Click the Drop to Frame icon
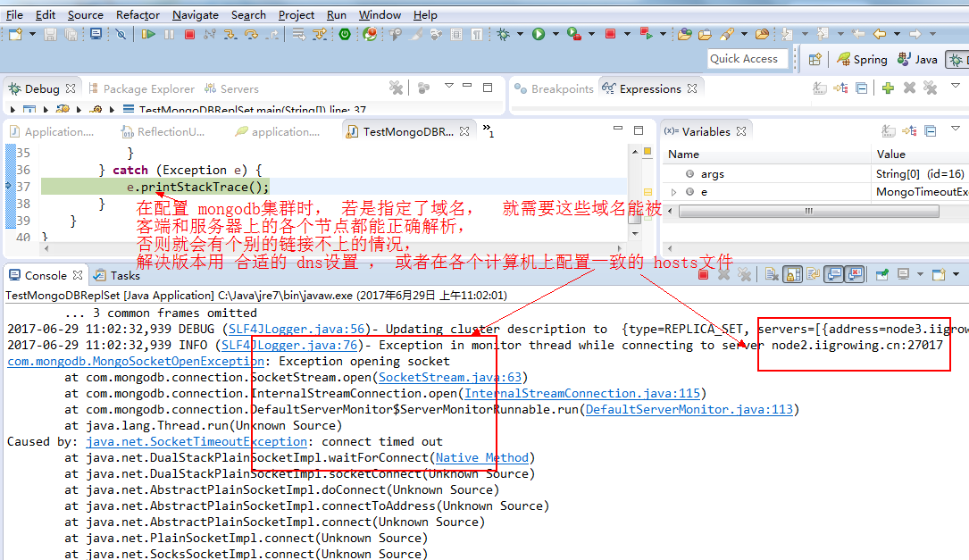 299,35
